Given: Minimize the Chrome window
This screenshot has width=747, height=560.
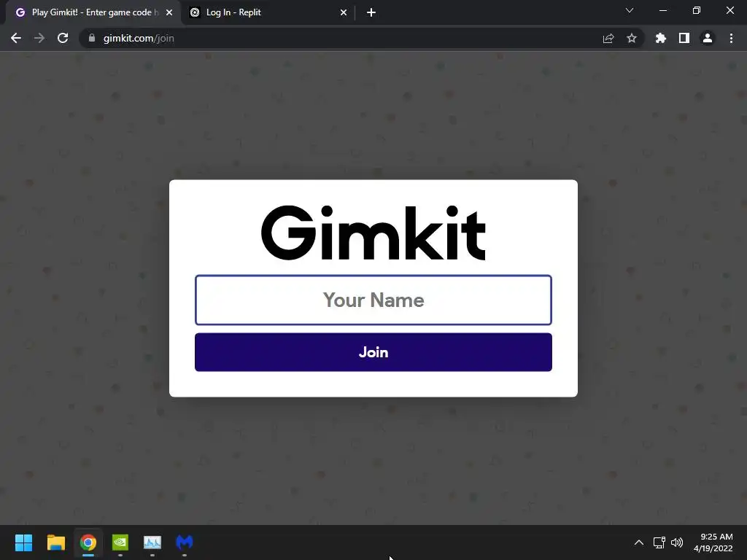Looking at the screenshot, I should tap(663, 10).
